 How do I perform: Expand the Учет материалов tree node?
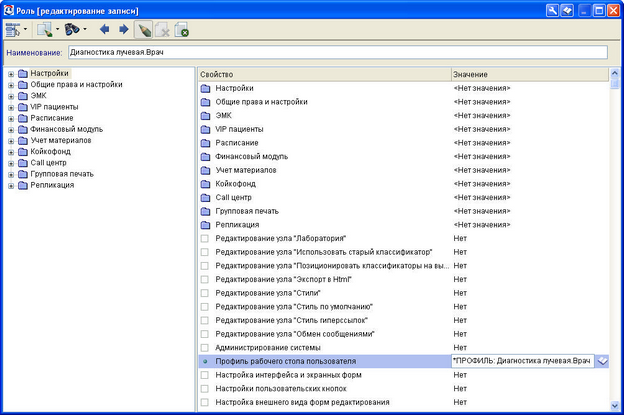click(11, 141)
